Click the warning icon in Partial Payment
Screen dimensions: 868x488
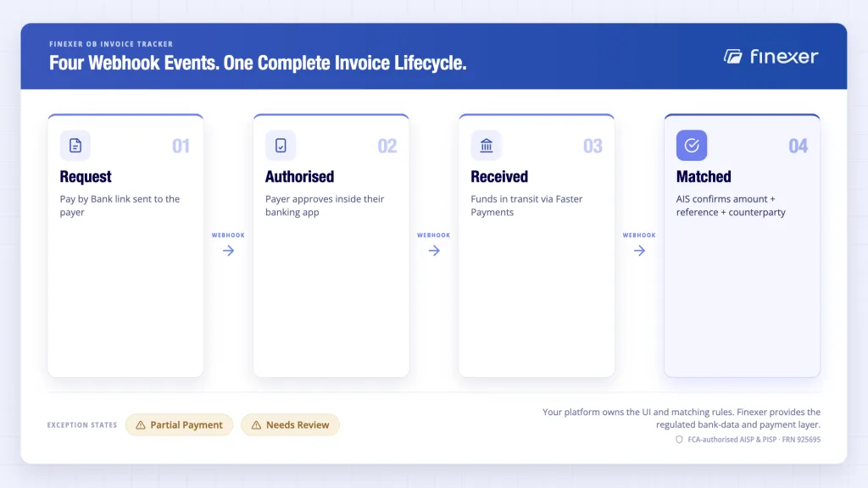pyautogui.click(x=141, y=425)
